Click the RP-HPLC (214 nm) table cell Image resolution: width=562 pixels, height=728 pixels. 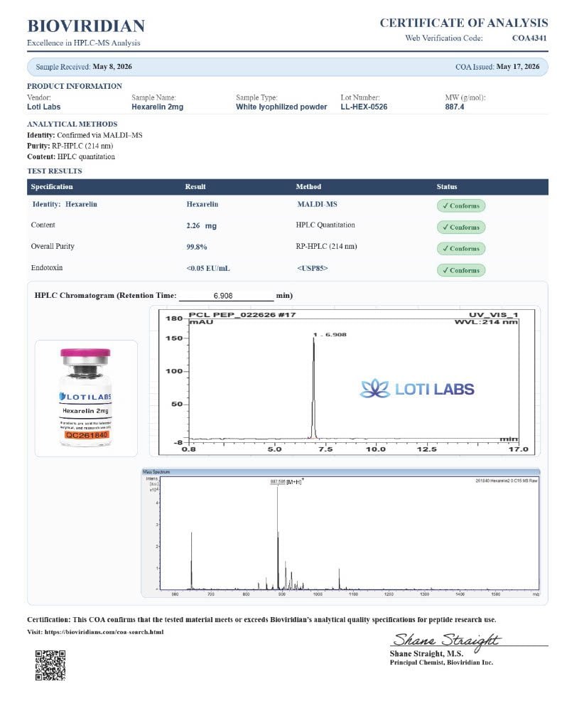tap(326, 246)
